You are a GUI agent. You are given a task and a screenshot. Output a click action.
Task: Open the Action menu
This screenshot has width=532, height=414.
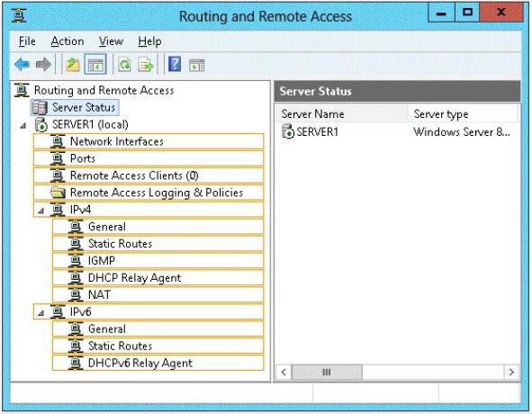click(x=68, y=41)
